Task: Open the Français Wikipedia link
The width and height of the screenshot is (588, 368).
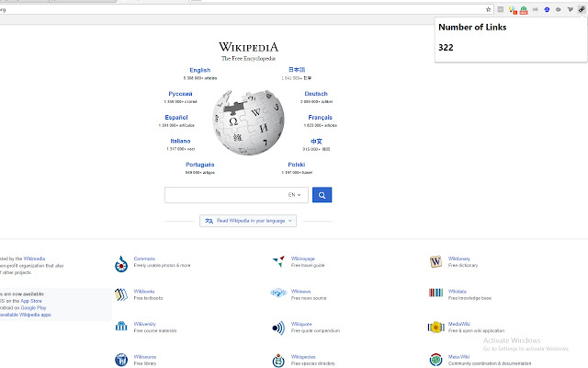Action: tap(321, 118)
